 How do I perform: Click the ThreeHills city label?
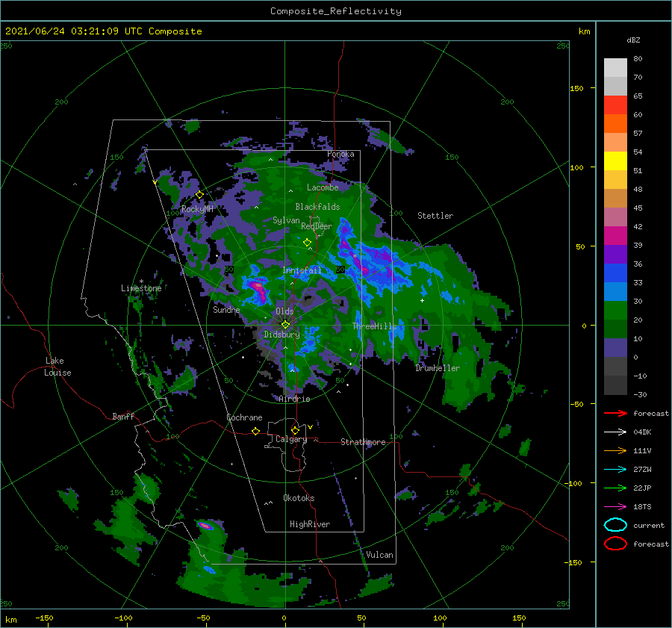click(375, 326)
